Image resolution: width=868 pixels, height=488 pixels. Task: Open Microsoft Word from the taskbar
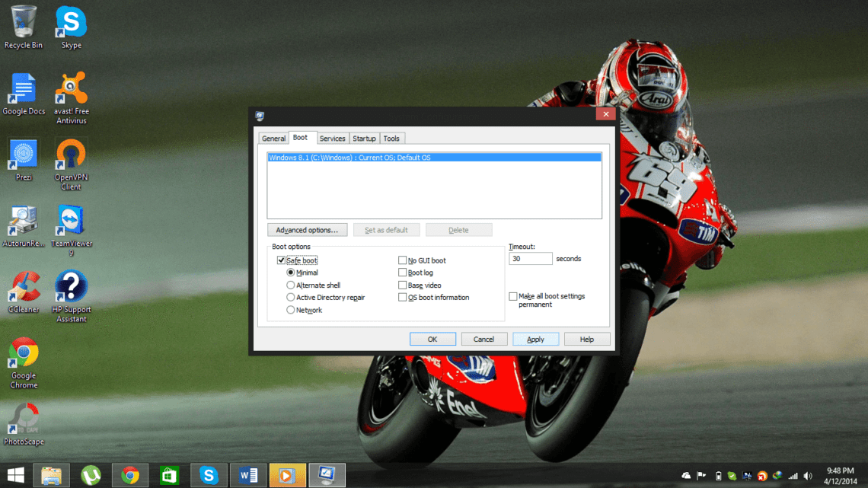[247, 474]
